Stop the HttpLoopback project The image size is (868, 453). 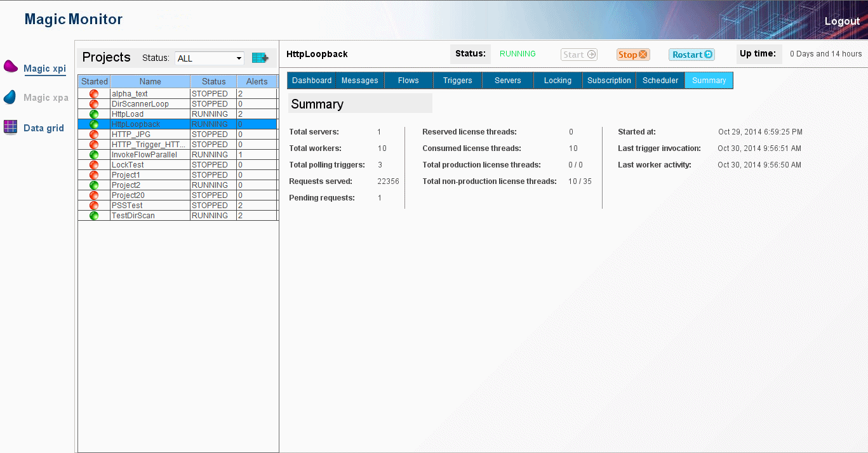[633, 55]
